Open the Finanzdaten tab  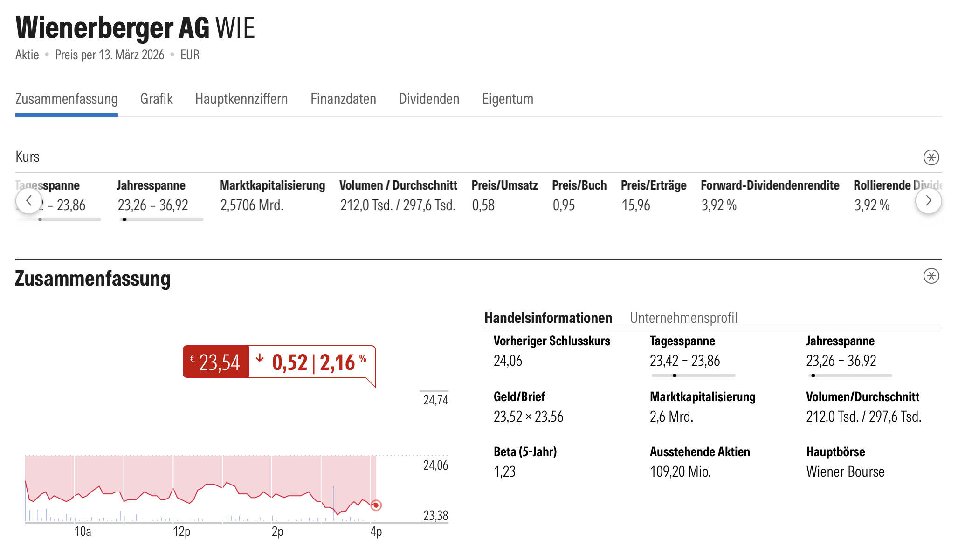(343, 99)
